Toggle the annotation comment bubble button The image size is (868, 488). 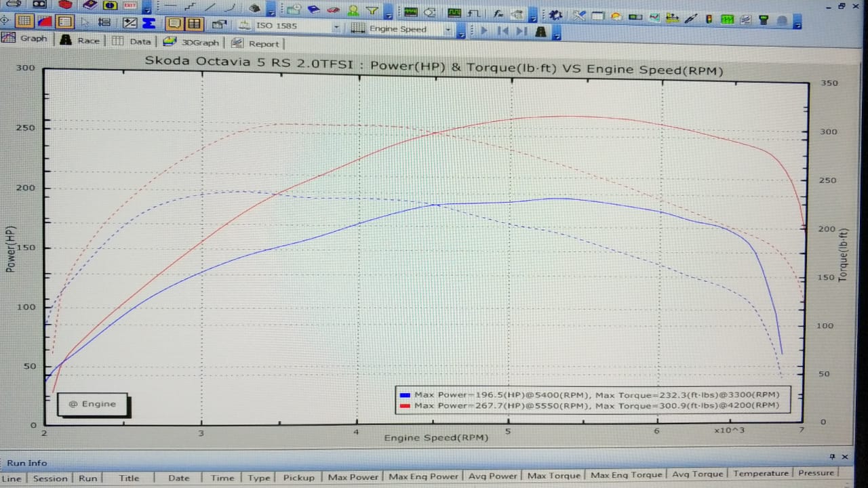point(174,24)
